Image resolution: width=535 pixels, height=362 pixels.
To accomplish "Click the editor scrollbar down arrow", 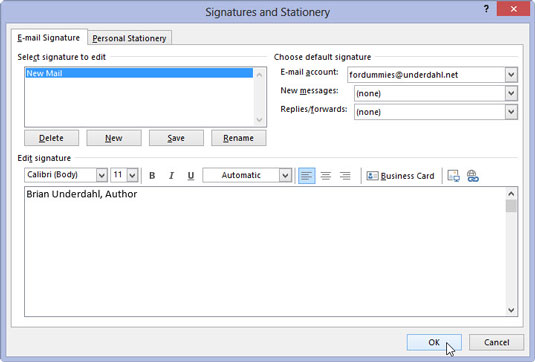I will click(511, 310).
